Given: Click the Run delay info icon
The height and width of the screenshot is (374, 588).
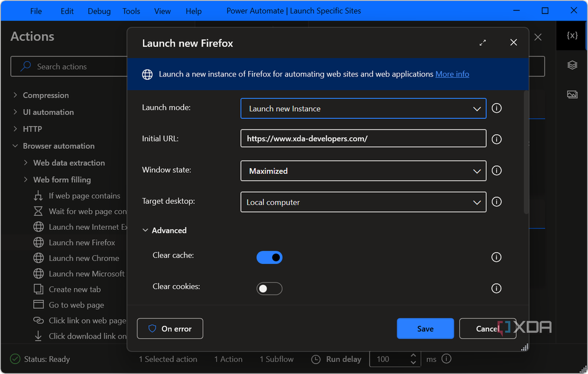Looking at the screenshot, I should pyautogui.click(x=446, y=359).
